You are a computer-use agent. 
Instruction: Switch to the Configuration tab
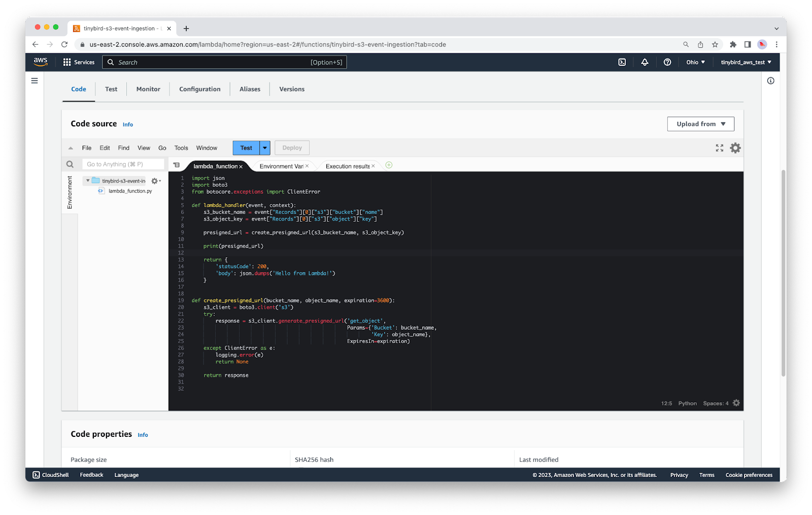coord(199,89)
